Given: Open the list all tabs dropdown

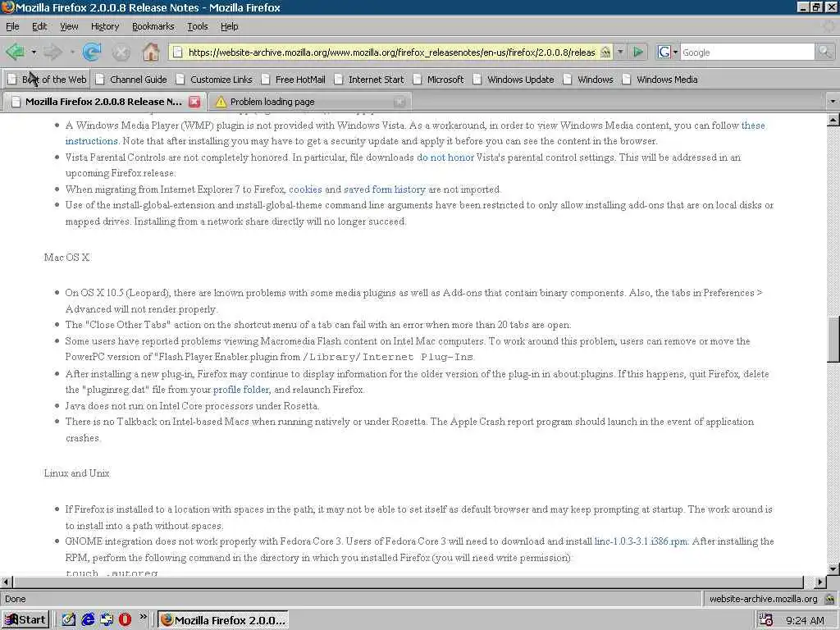Looking at the screenshot, I should tap(832, 101).
